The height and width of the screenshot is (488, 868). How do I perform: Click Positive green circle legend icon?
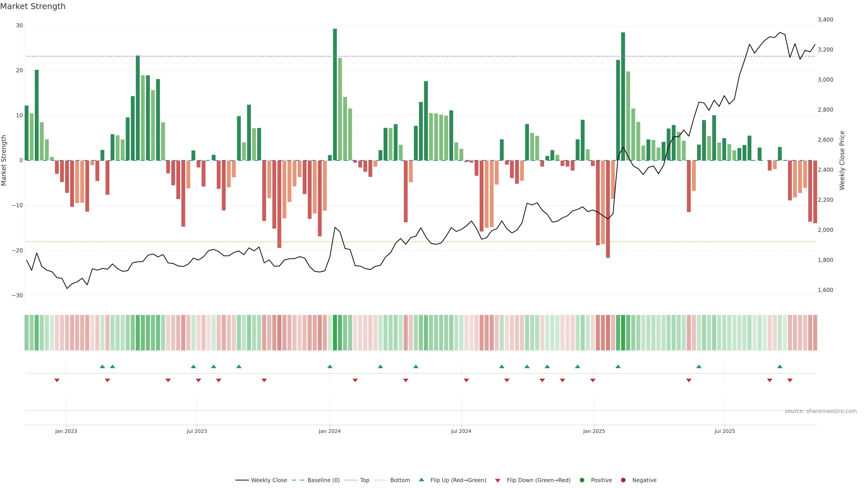click(582, 480)
